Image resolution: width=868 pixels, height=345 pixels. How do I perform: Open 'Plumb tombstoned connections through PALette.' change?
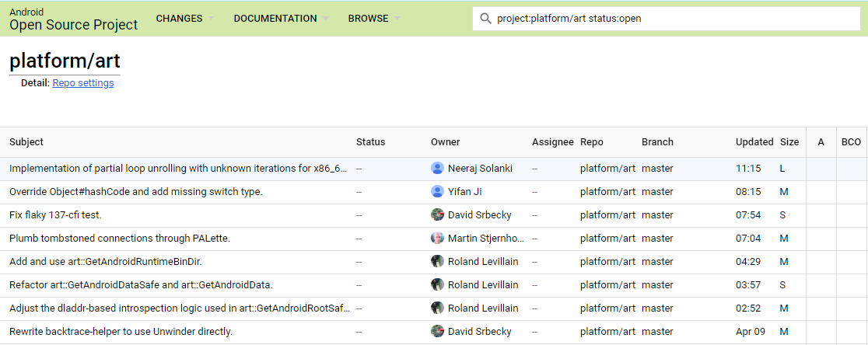pyautogui.click(x=120, y=238)
